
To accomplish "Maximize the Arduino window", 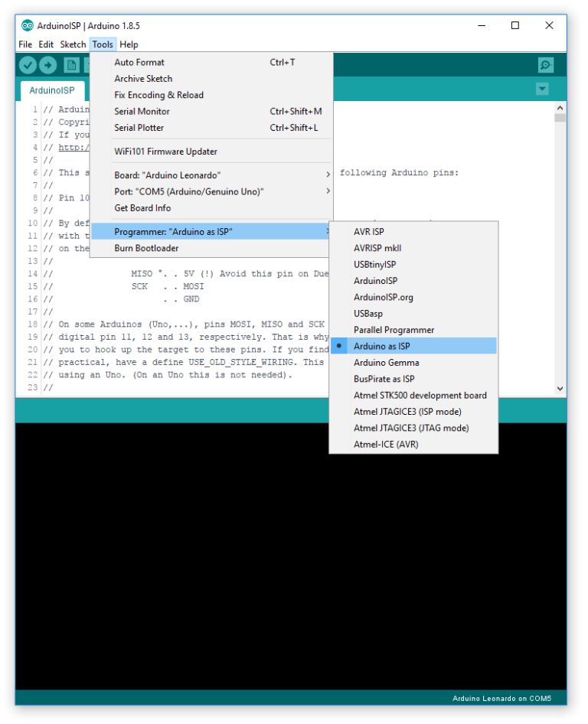I will (x=515, y=25).
